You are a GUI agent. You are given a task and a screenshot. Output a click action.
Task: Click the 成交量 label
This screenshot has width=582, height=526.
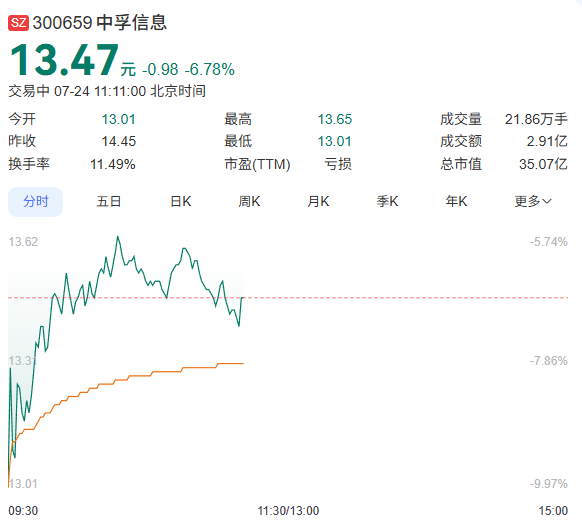pyautogui.click(x=461, y=120)
